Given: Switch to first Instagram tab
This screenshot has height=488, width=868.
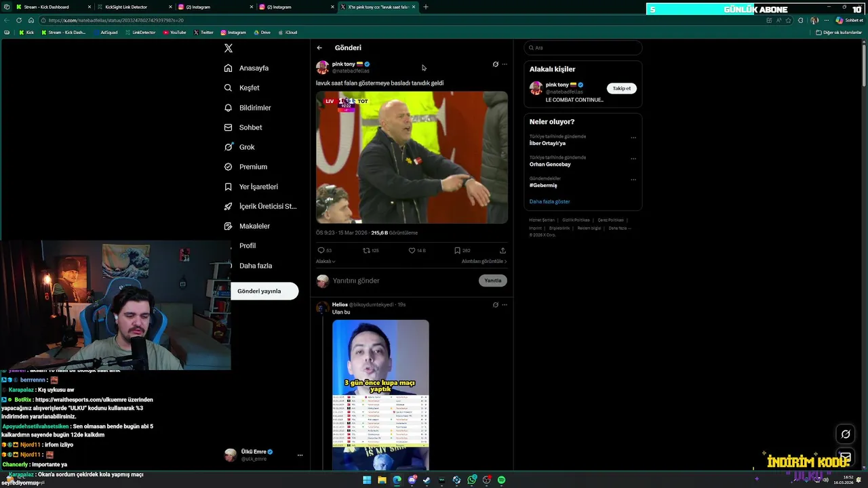Looking at the screenshot, I should 216,7.
